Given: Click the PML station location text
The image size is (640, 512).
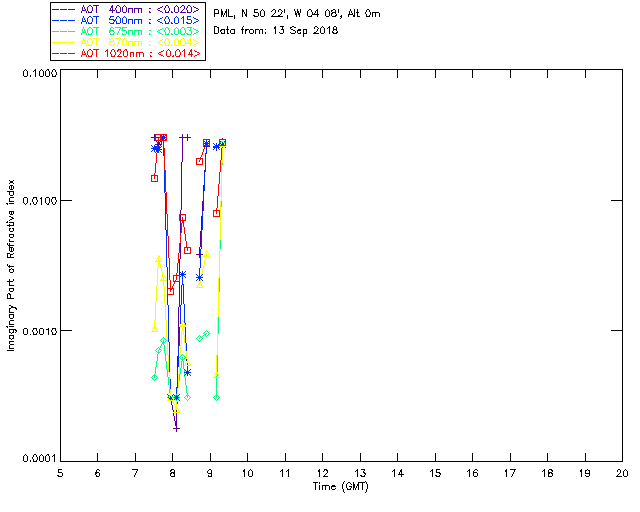Looking at the screenshot, I should 297,14.
